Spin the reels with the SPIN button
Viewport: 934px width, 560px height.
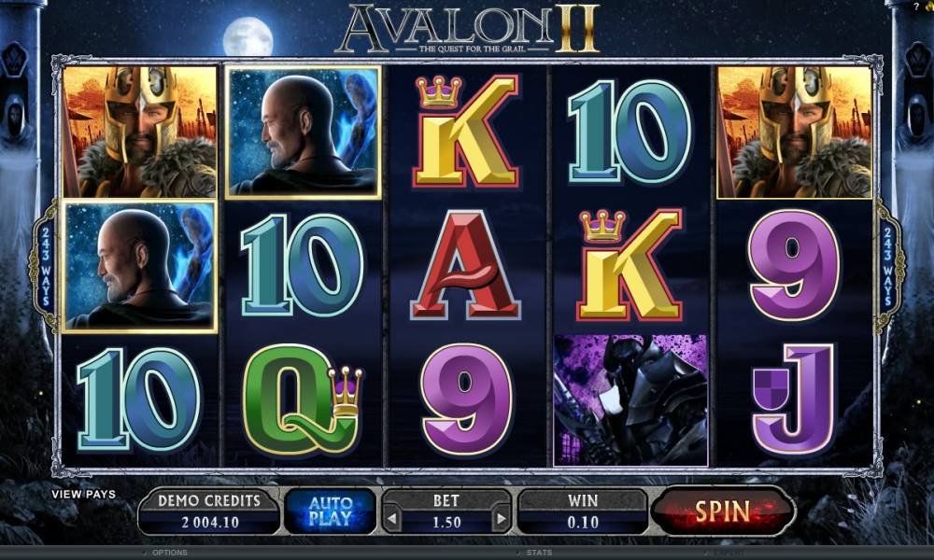pos(723,511)
